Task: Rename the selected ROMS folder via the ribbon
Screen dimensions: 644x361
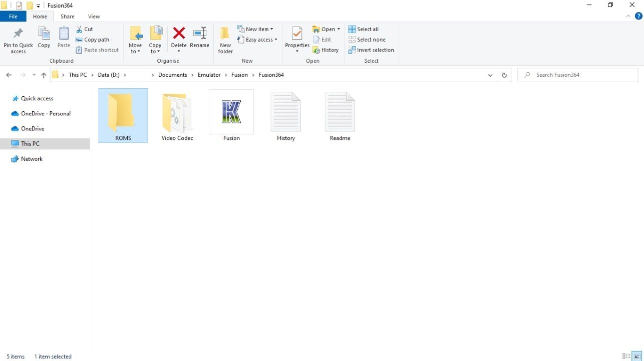Action: (x=199, y=38)
